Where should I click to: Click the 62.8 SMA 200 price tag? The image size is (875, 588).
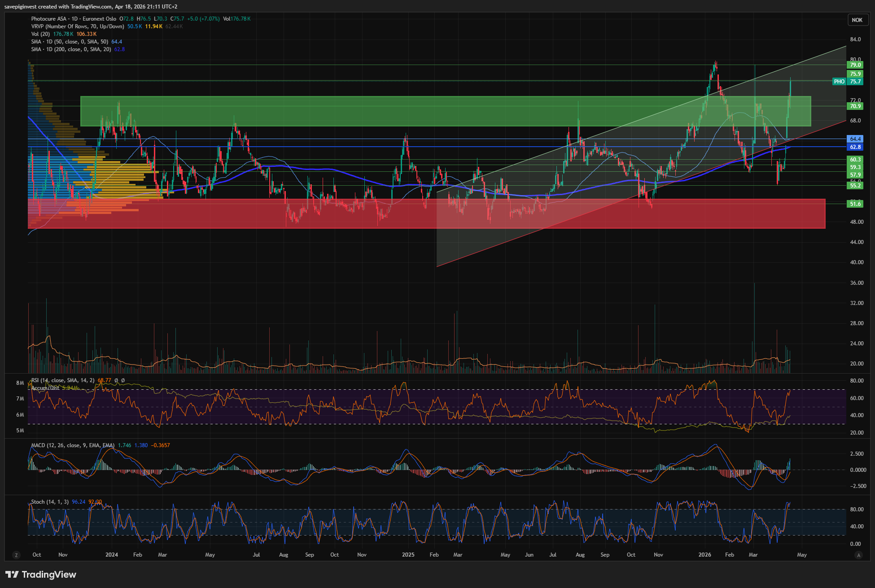(x=855, y=147)
